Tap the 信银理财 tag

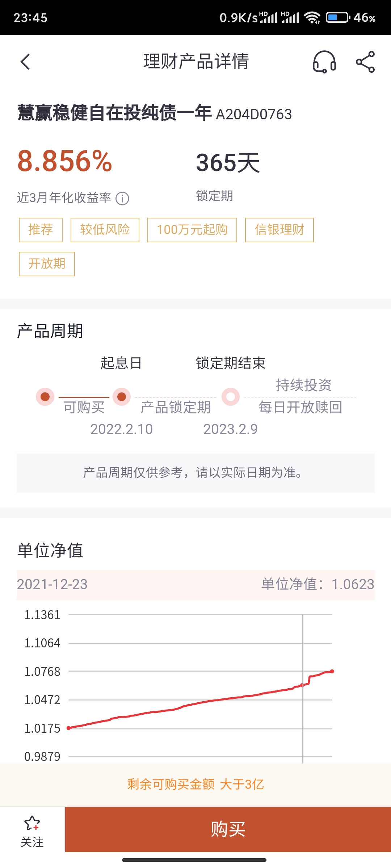[x=279, y=230]
